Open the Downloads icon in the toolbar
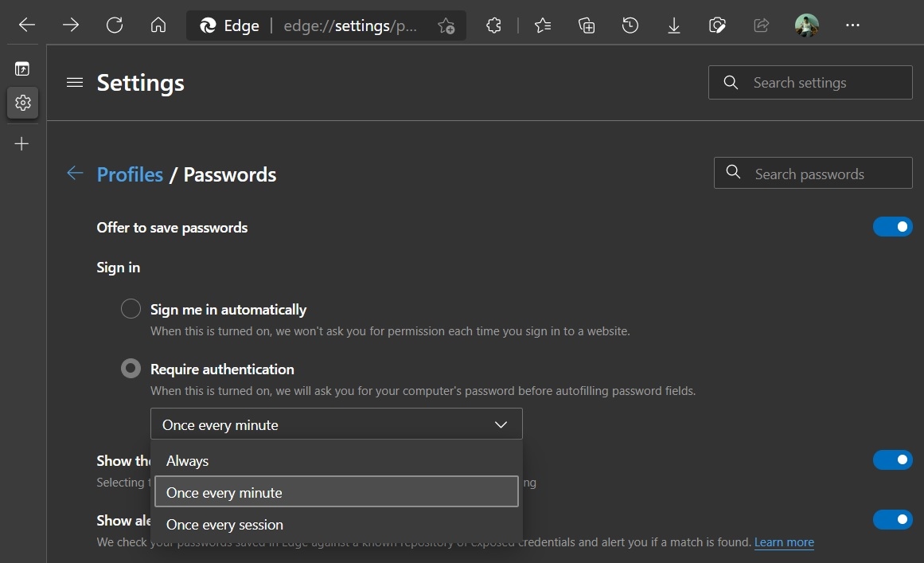 click(x=673, y=25)
